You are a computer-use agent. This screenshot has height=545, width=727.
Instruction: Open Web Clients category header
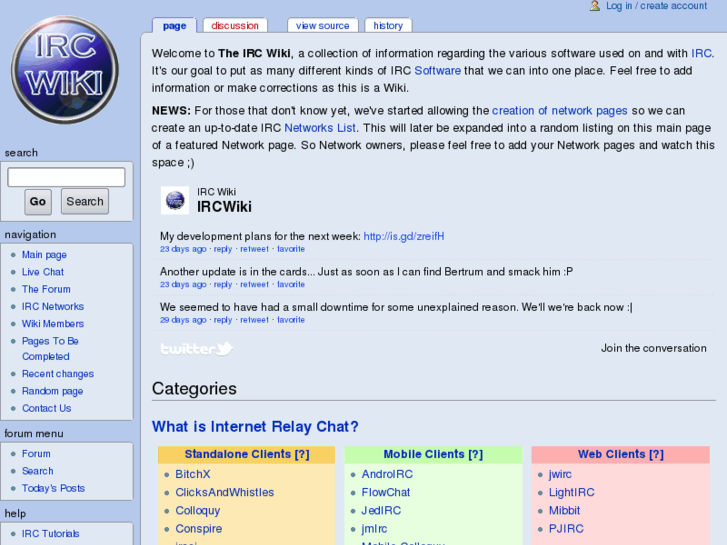tap(620, 454)
